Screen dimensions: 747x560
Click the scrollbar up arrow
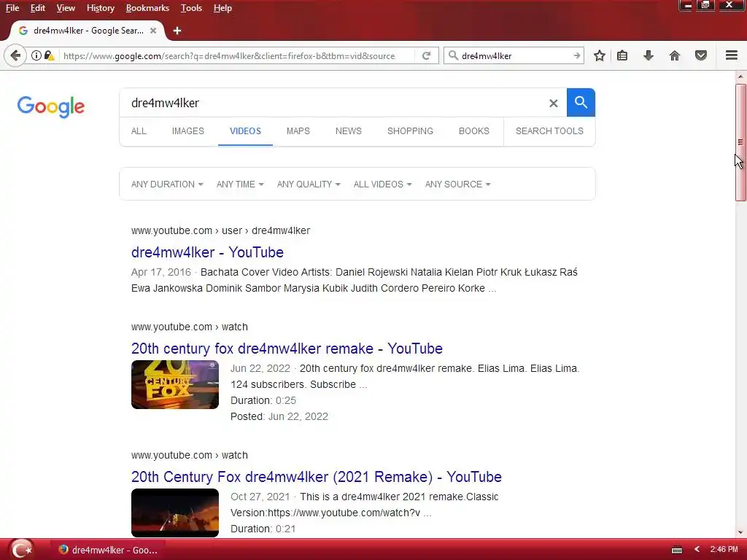coord(740,76)
